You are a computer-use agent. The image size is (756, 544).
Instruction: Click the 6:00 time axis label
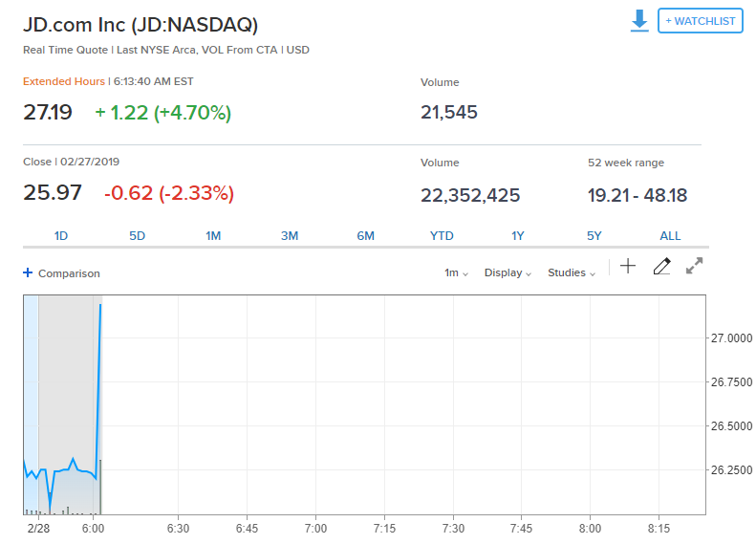pyautogui.click(x=93, y=529)
